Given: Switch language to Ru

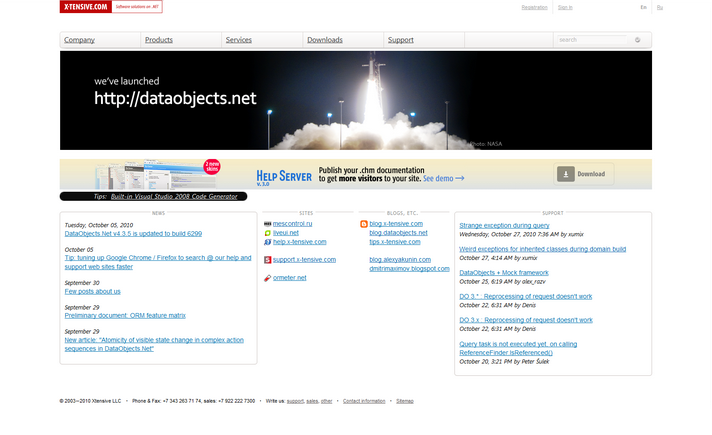Looking at the screenshot, I should pos(660,7).
